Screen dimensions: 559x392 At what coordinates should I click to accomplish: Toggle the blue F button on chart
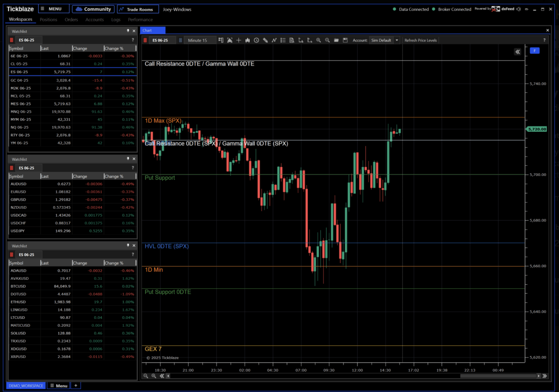pyautogui.click(x=534, y=50)
